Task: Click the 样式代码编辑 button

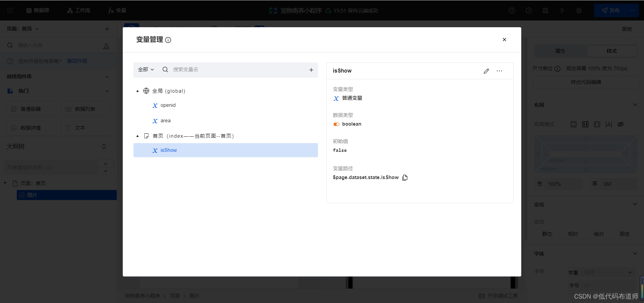Action: pyautogui.click(x=586, y=82)
